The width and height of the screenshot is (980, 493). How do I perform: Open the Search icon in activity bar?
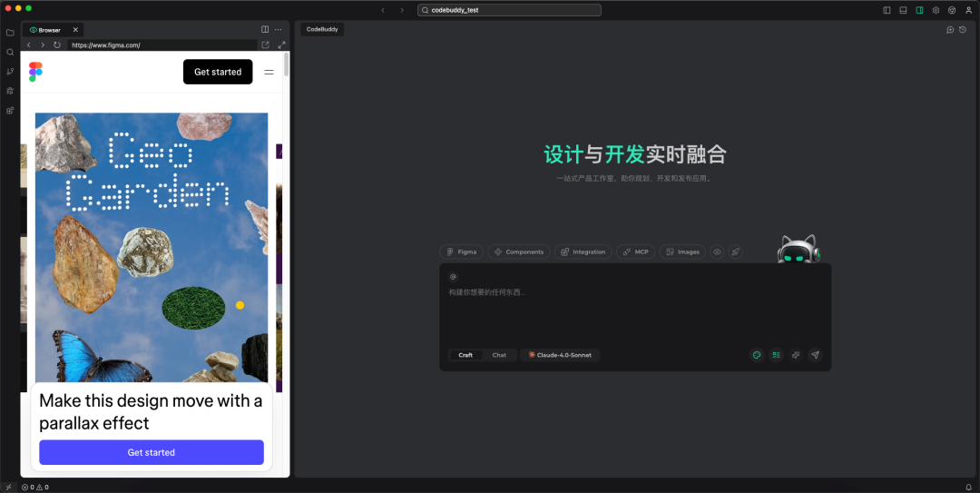pos(10,52)
